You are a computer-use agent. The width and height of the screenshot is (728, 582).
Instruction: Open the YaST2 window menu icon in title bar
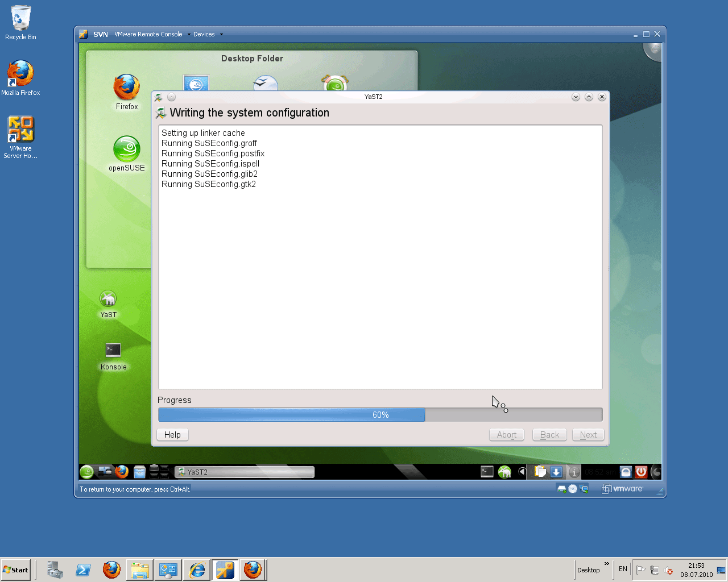[159, 97]
